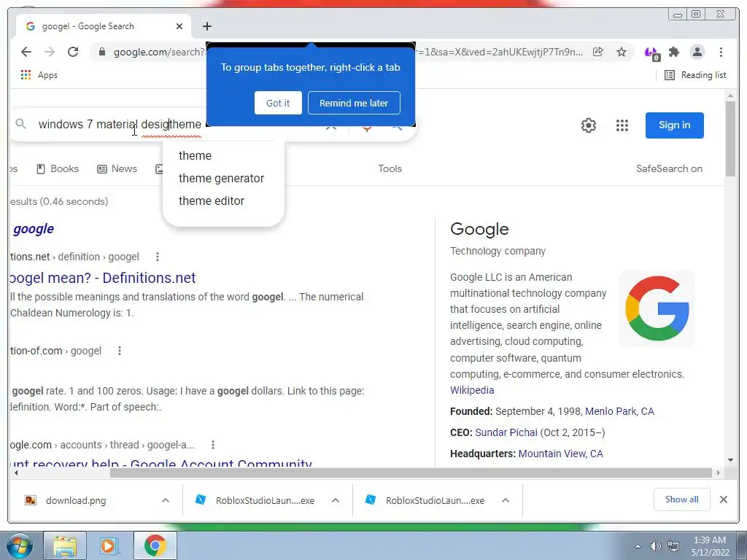Switch to the News results tab
The image size is (747, 560).
117,168
